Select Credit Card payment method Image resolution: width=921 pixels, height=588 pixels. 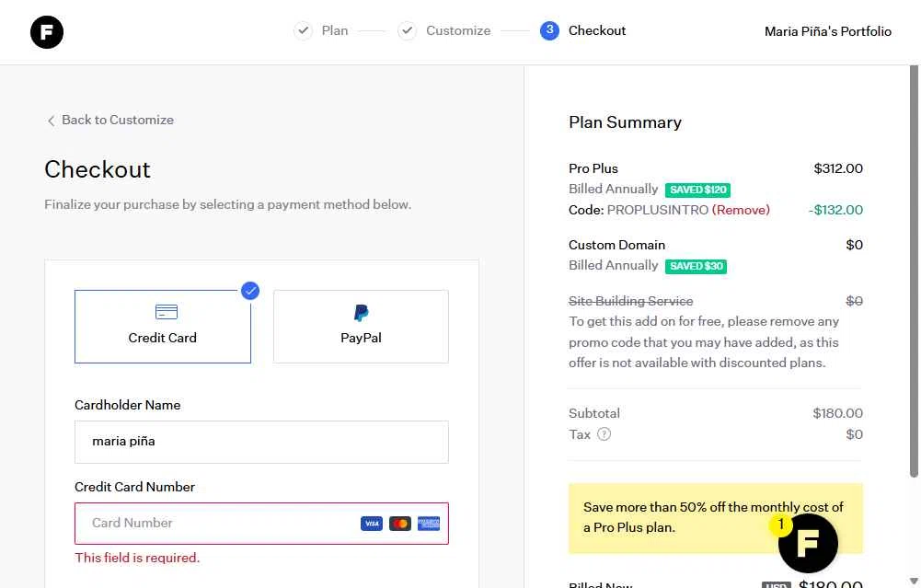163,327
